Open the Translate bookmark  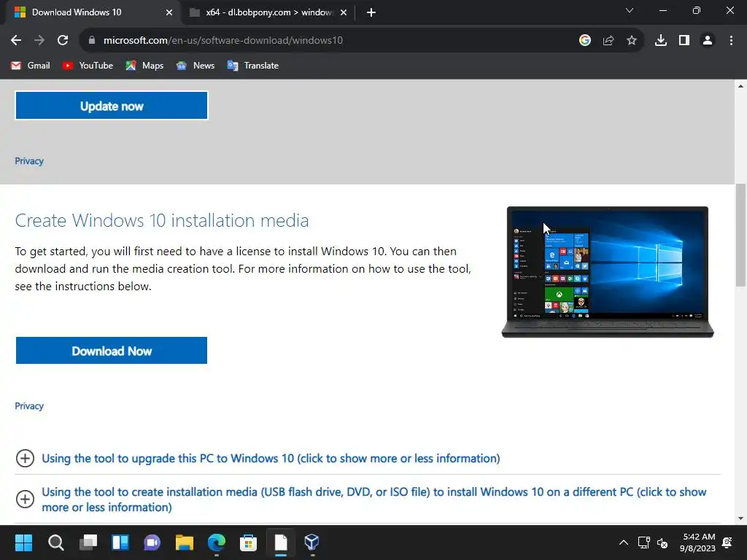tap(253, 66)
